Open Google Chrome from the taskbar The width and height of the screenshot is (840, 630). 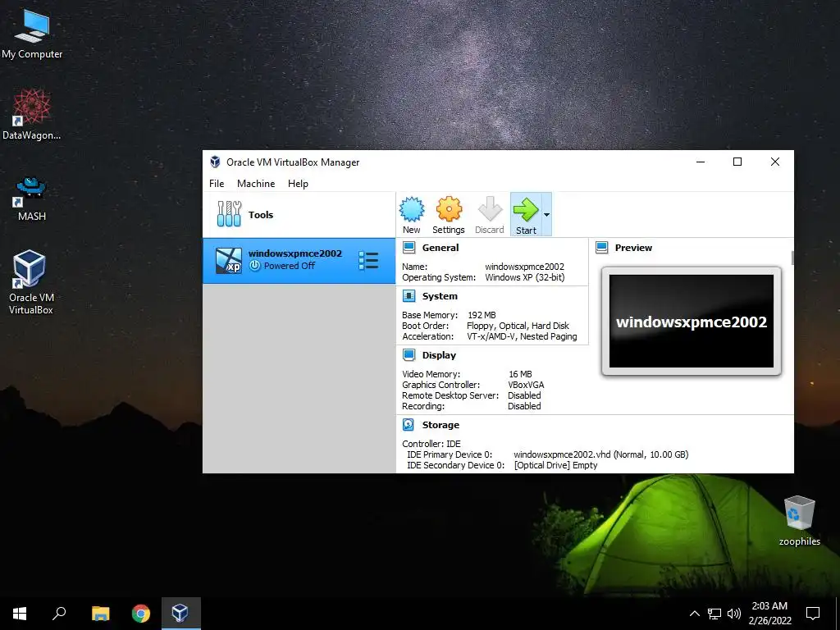pos(141,614)
